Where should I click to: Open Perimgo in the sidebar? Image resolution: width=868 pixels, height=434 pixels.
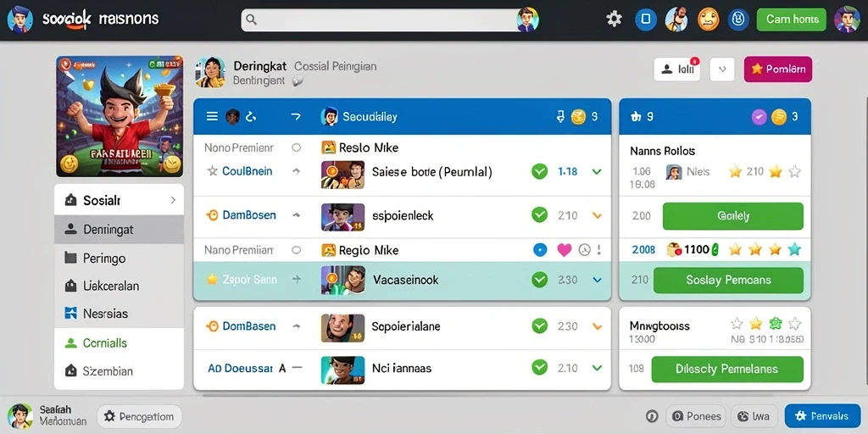click(x=119, y=258)
